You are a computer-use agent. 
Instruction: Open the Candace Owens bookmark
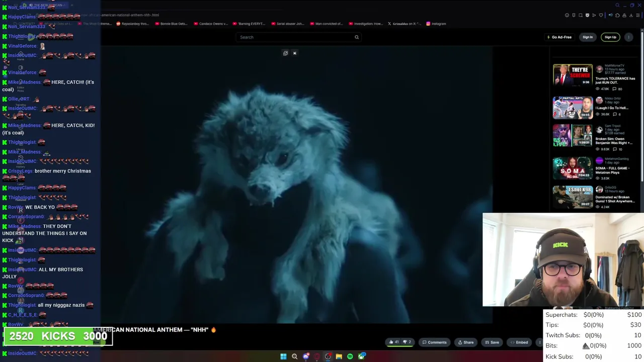tap(210, 24)
